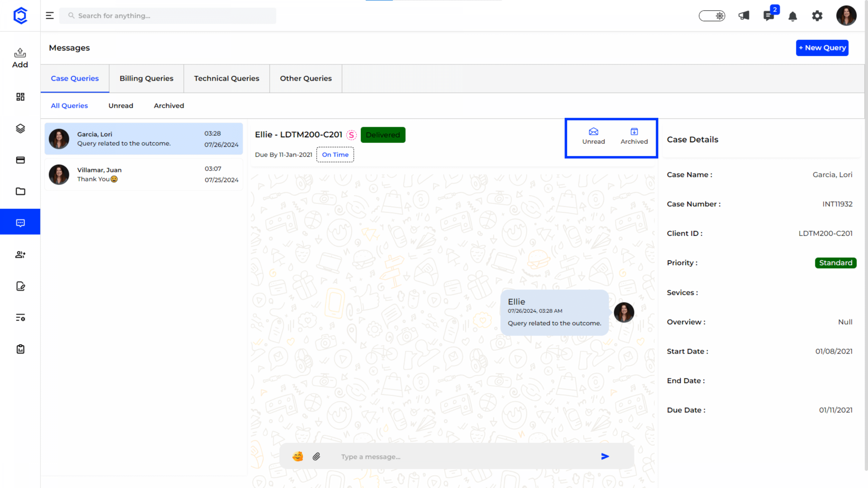Focus the Search for anything field

click(x=168, y=16)
